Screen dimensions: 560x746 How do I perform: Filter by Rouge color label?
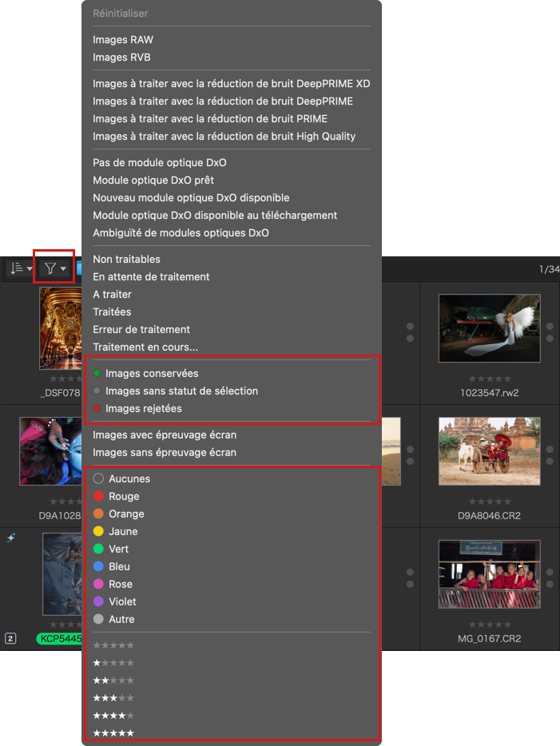point(116,496)
